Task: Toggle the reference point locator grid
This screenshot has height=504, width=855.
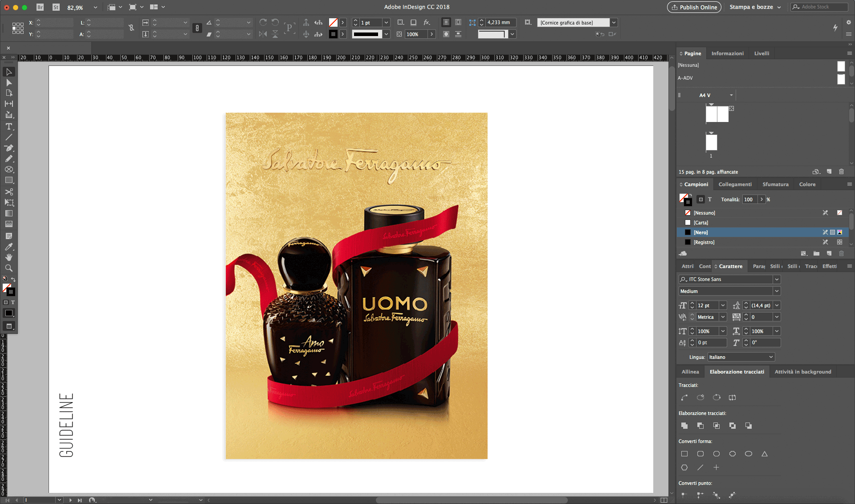Action: click(18, 28)
